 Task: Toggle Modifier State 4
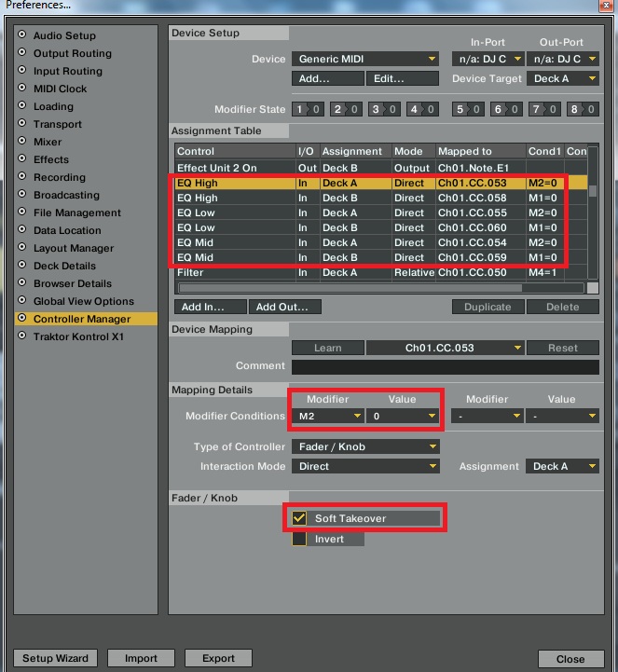coord(422,109)
